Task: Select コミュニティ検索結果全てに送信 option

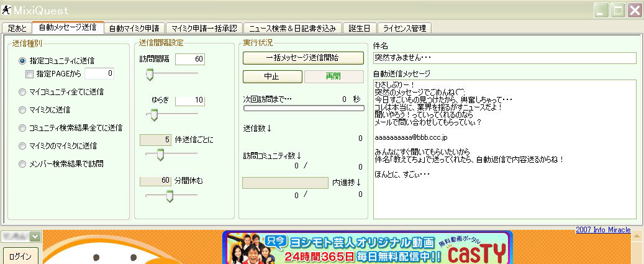Action: click(x=70, y=128)
